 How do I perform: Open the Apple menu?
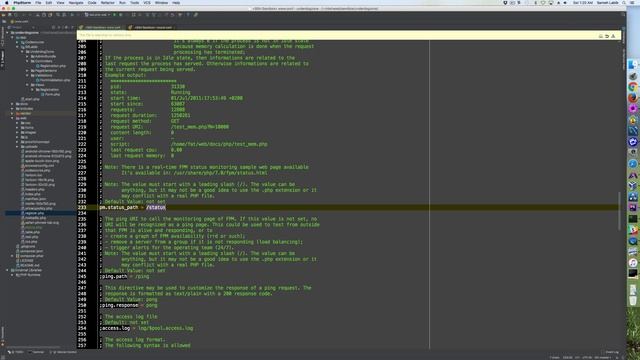[x=7, y=2]
